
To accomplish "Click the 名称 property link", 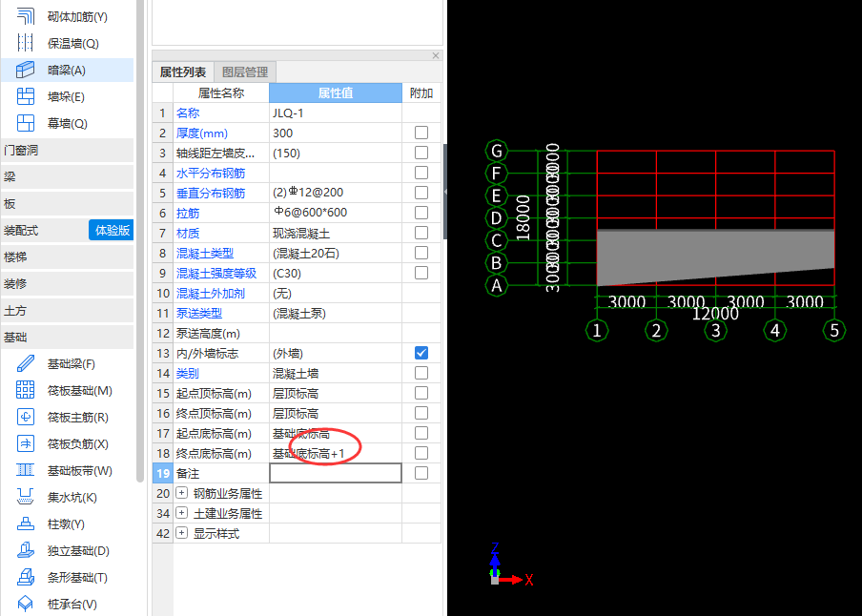I will pos(188,113).
